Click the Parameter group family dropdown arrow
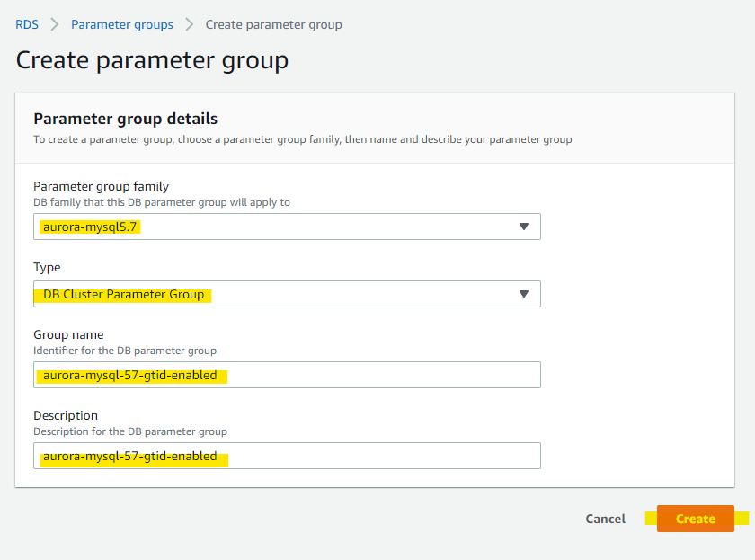This screenshot has height=560, width=755. [x=524, y=227]
